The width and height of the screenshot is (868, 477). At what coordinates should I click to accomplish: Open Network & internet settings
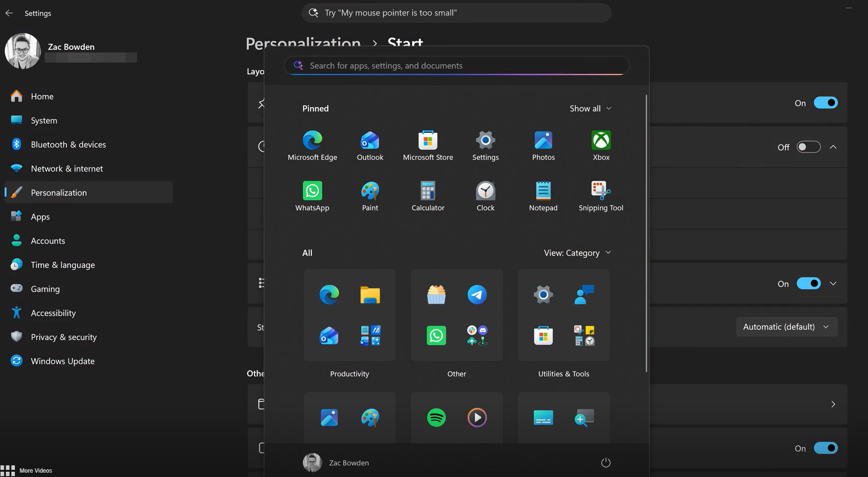(x=89, y=168)
